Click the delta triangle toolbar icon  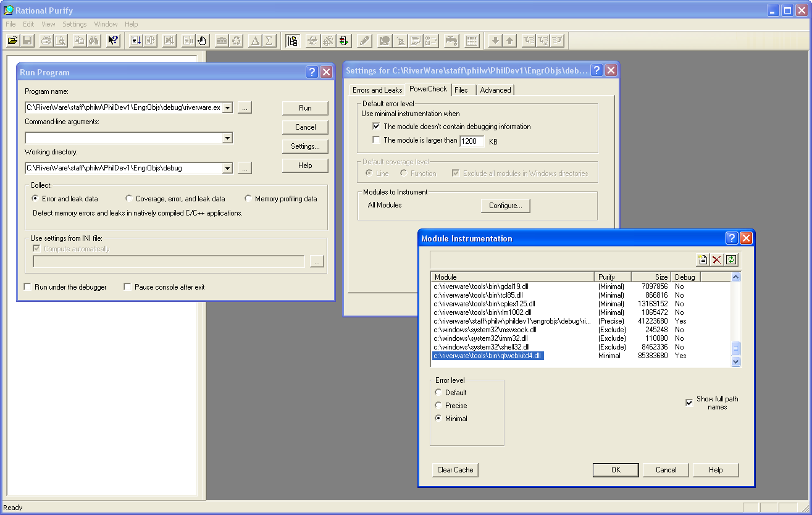coord(255,41)
